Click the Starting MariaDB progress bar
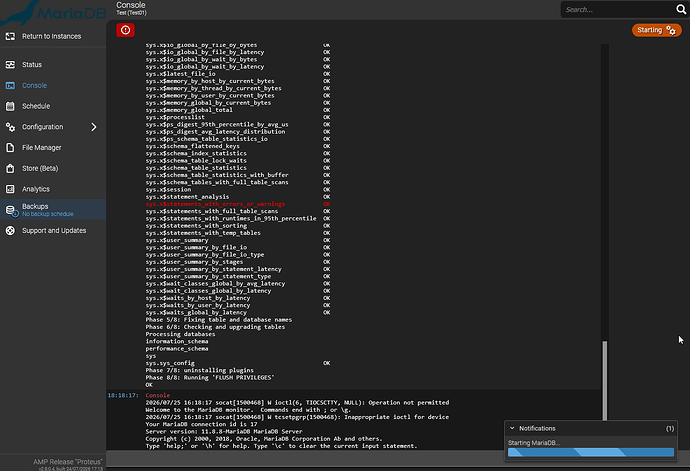Viewport: 690px width, 471px height. tap(591, 452)
